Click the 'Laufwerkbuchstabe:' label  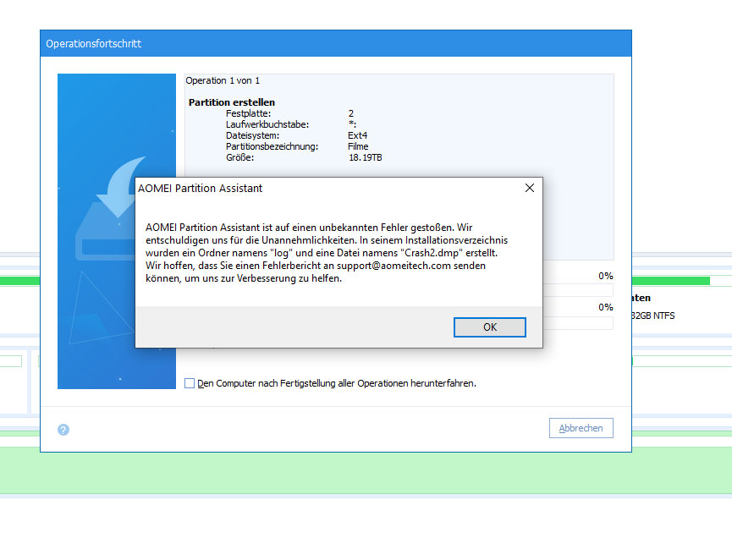[267, 124]
